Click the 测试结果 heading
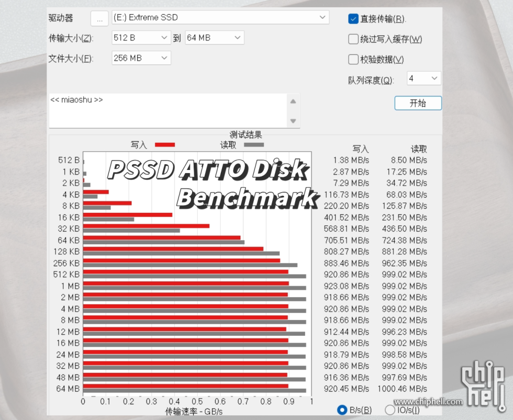Image resolution: width=513 pixels, height=420 pixels. point(246,134)
